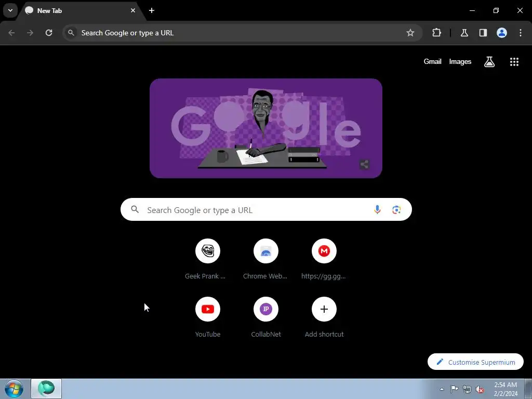Image resolution: width=532 pixels, height=399 pixels.
Task: Toggle the side panel
Action: tap(483, 33)
